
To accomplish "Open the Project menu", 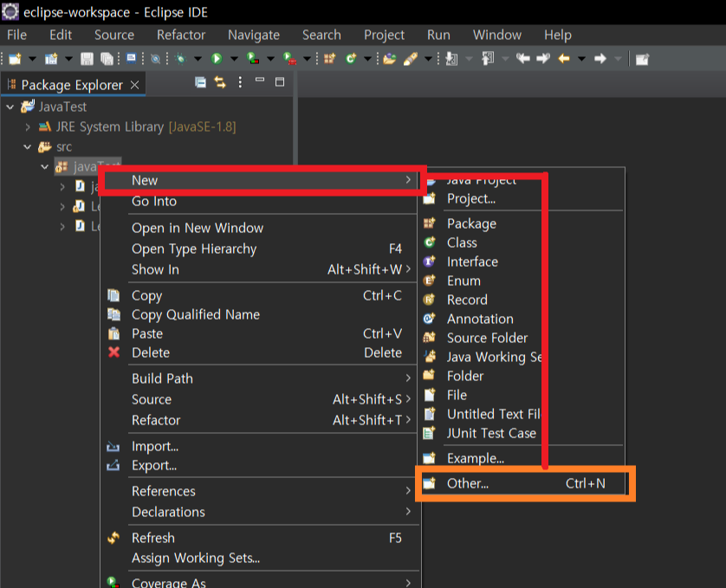I will point(385,36).
